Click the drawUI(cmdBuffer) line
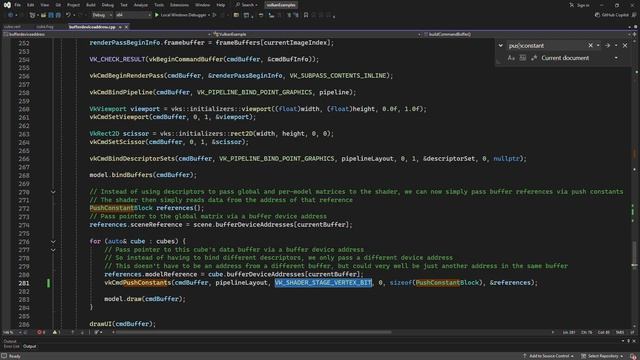The width and height of the screenshot is (640, 360). 123,324
